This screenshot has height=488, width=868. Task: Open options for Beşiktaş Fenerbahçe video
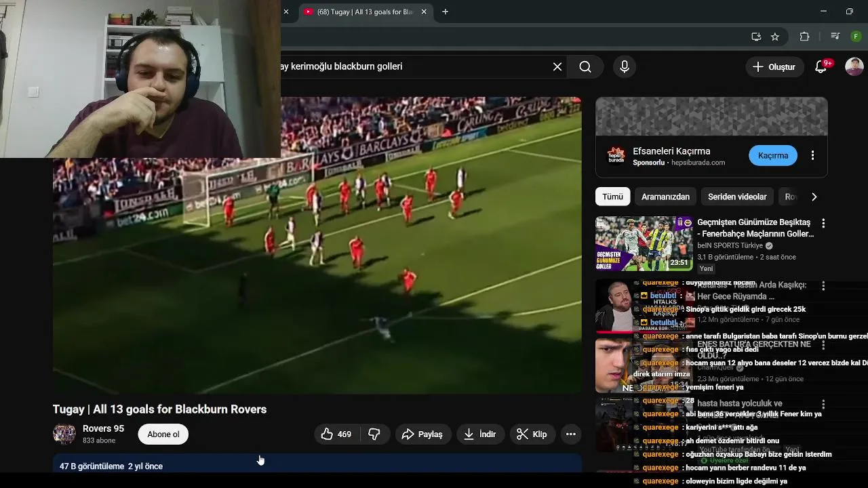(823, 223)
